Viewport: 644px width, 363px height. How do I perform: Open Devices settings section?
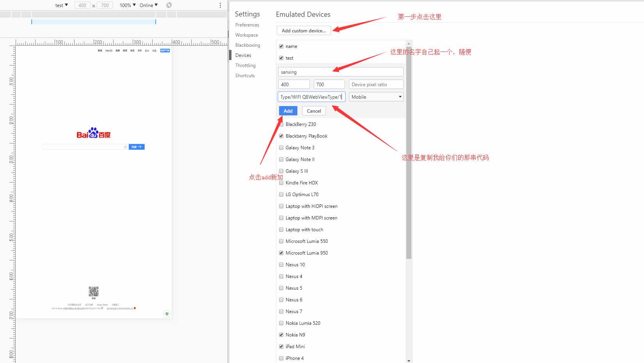pos(243,55)
